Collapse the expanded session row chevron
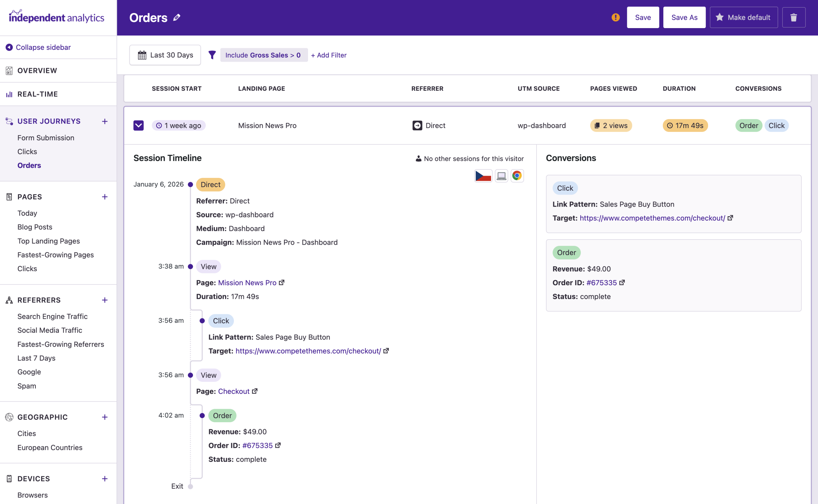The width and height of the screenshot is (818, 504). coord(138,125)
